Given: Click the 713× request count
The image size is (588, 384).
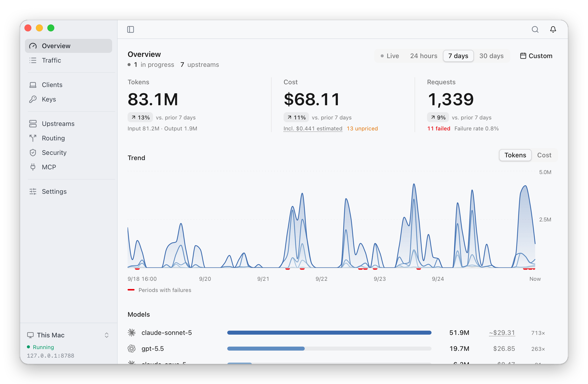Looking at the screenshot, I should [538, 333].
